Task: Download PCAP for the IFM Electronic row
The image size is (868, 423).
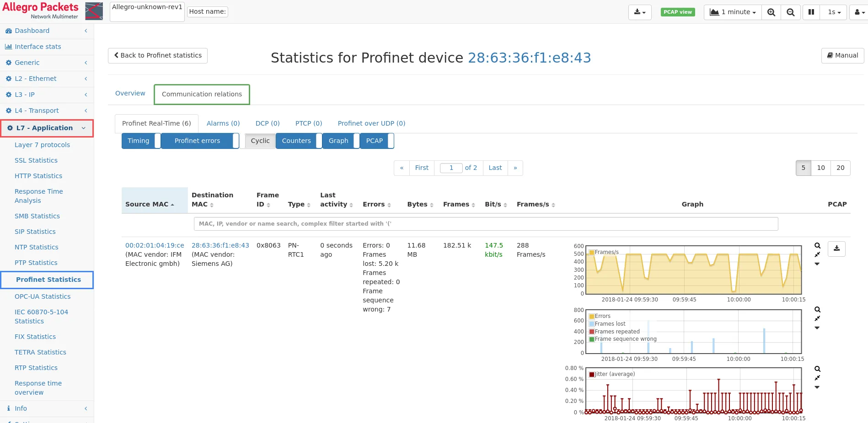Action: (836, 249)
